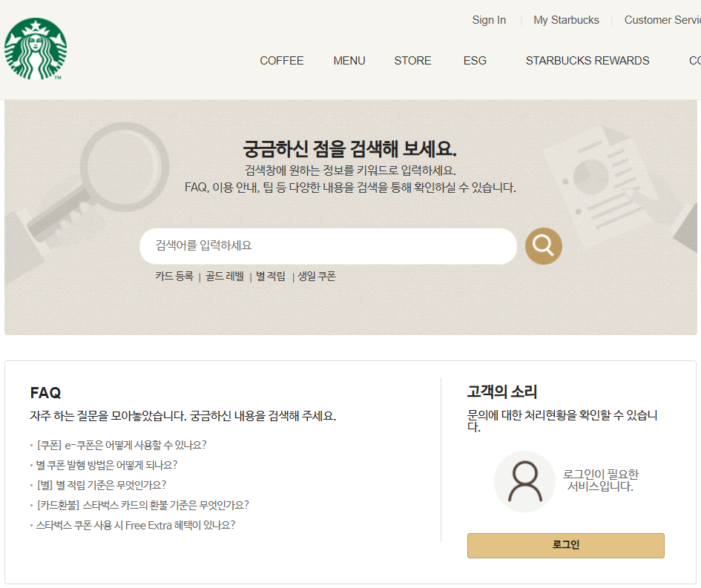Click the user profile avatar icon

pos(525,482)
